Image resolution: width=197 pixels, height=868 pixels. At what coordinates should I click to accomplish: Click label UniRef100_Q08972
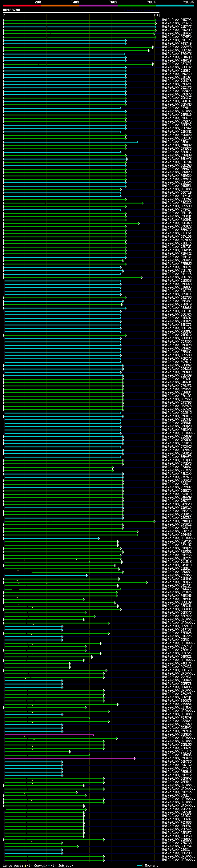coord(177,94)
